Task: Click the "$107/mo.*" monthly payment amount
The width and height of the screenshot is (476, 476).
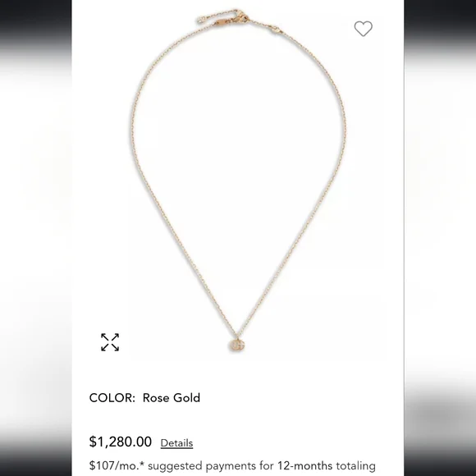Action: pos(117,465)
